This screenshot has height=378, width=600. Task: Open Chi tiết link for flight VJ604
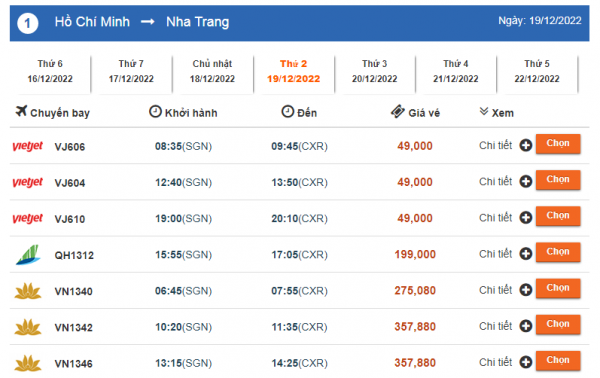[x=496, y=181]
